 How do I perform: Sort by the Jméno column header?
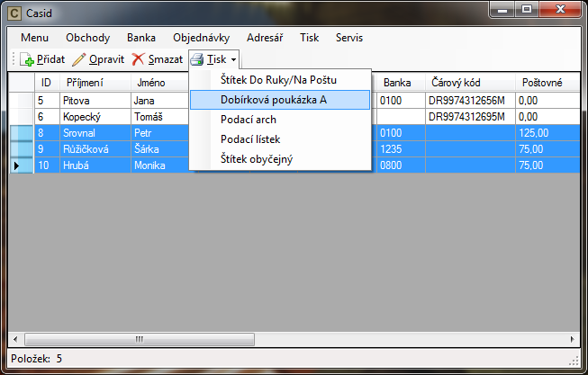coord(160,83)
